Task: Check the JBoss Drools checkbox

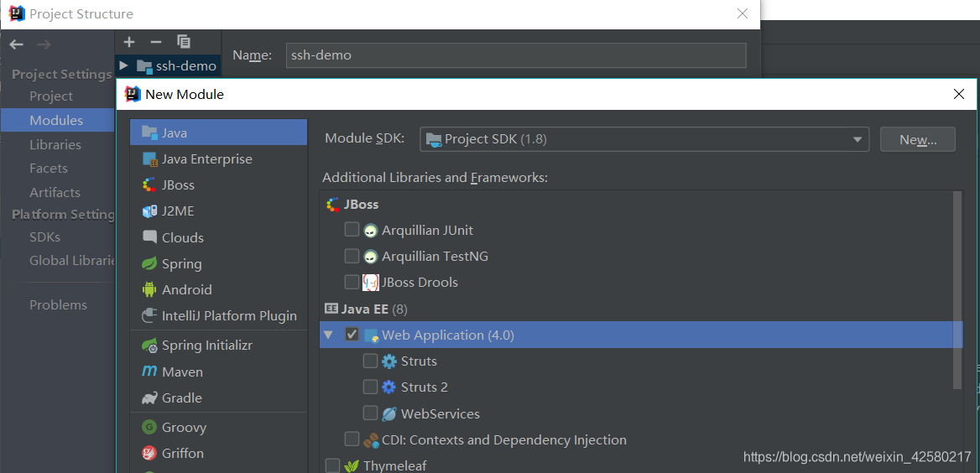Action: pyautogui.click(x=352, y=283)
